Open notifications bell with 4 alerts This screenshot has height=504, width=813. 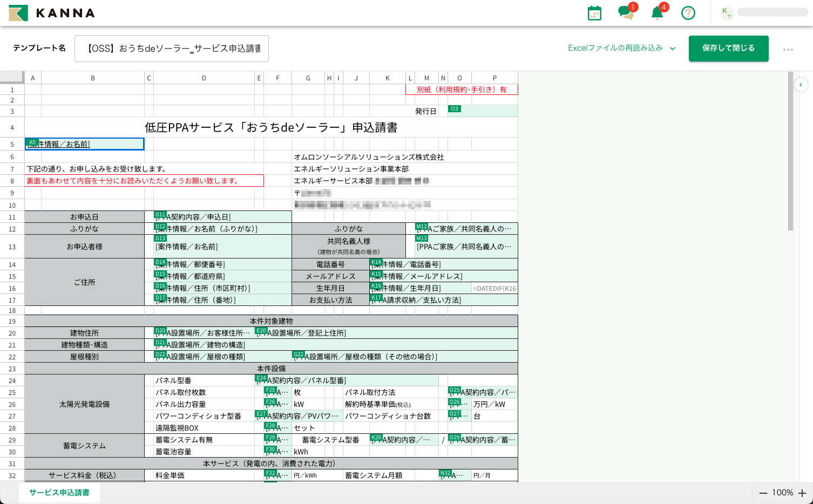coord(657,13)
